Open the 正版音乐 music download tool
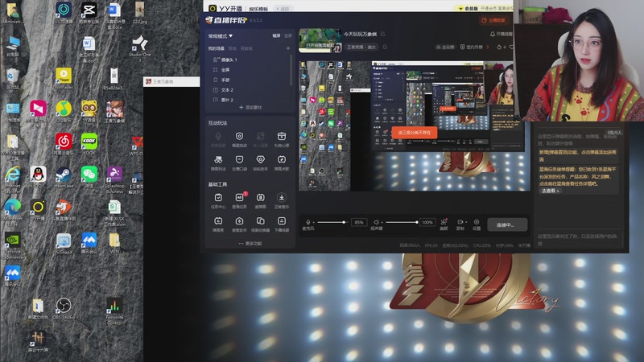644x362 pixels. coord(281,200)
